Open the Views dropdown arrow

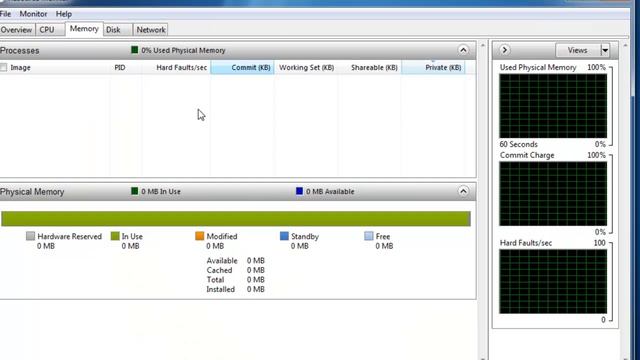click(605, 50)
